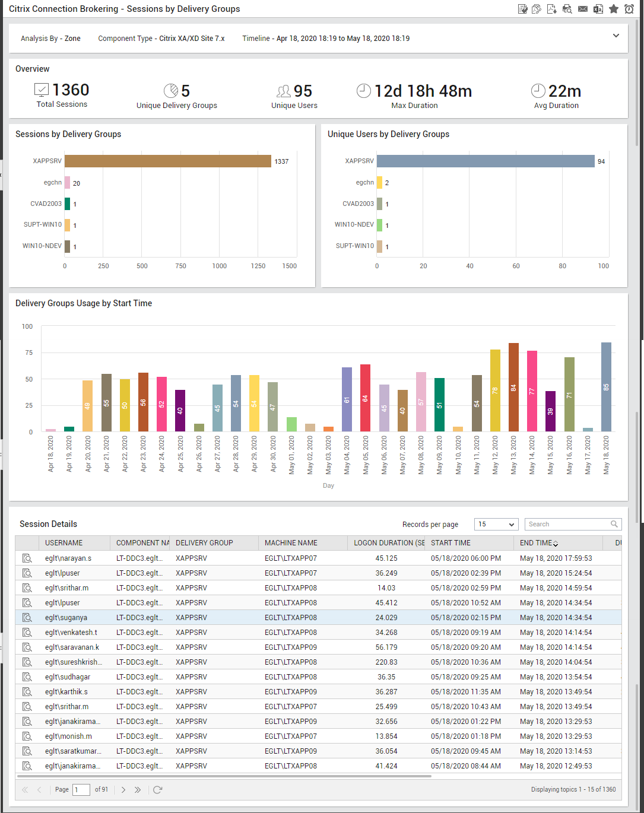View details icon for eglt\suganya row
Viewport: 644px width, 813px height.
click(27, 617)
